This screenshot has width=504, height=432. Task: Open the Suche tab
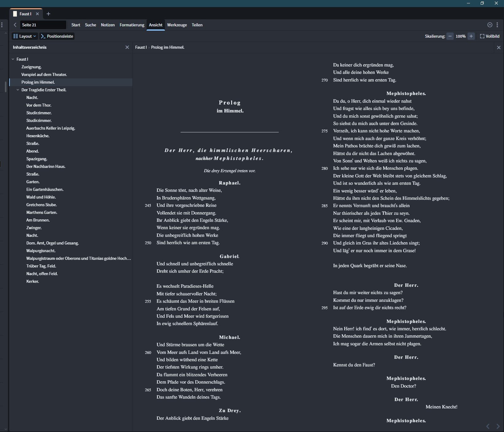(90, 25)
